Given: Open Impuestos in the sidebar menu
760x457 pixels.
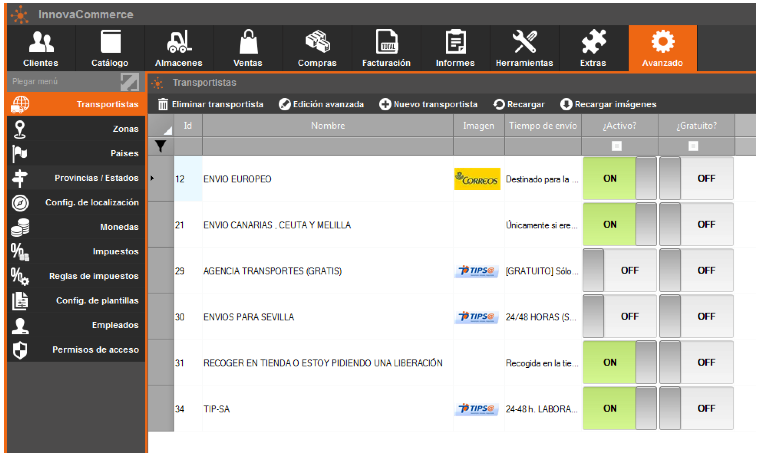Looking at the screenshot, I should click(x=75, y=251).
